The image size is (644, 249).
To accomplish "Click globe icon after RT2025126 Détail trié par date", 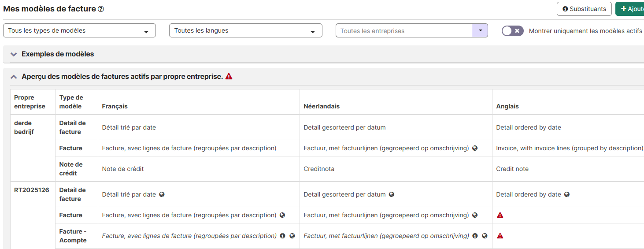I will click(x=162, y=194).
